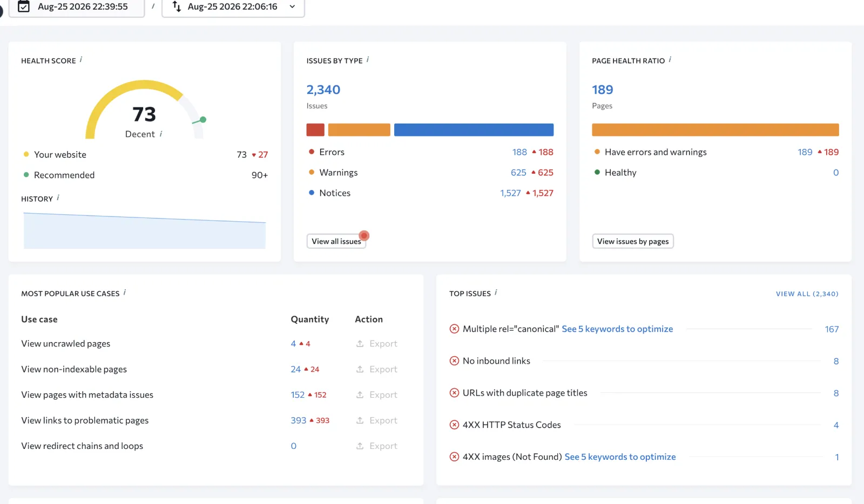Click the info icon next to Page Health Ratio
The height and width of the screenshot is (504, 864).
tap(670, 60)
